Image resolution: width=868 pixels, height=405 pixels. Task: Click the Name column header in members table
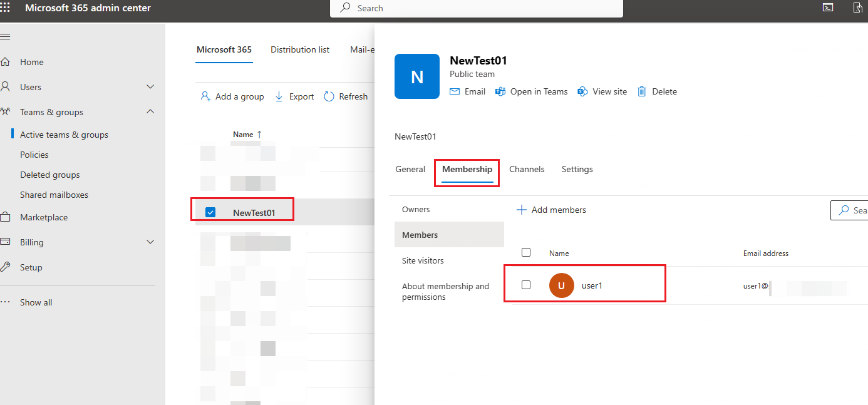[x=559, y=254]
